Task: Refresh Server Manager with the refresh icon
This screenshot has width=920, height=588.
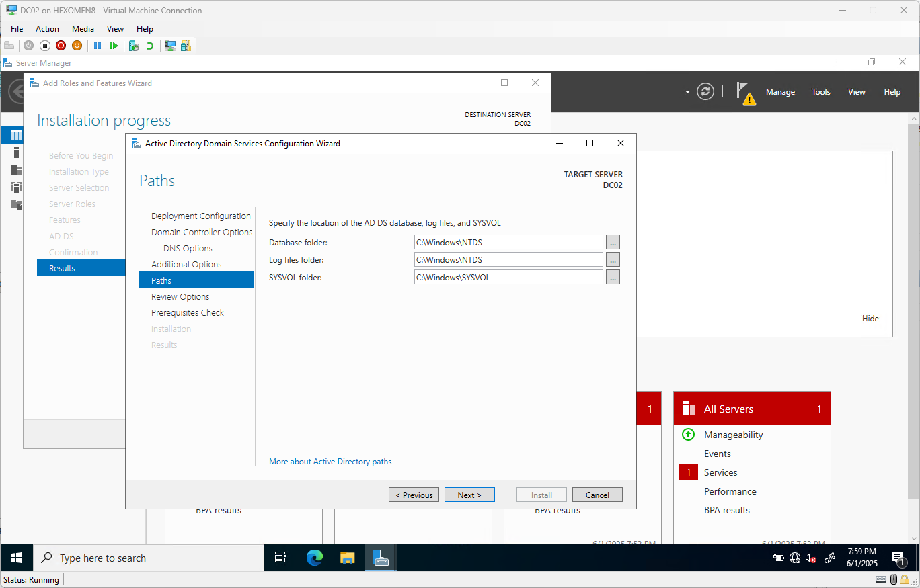Action: point(705,91)
